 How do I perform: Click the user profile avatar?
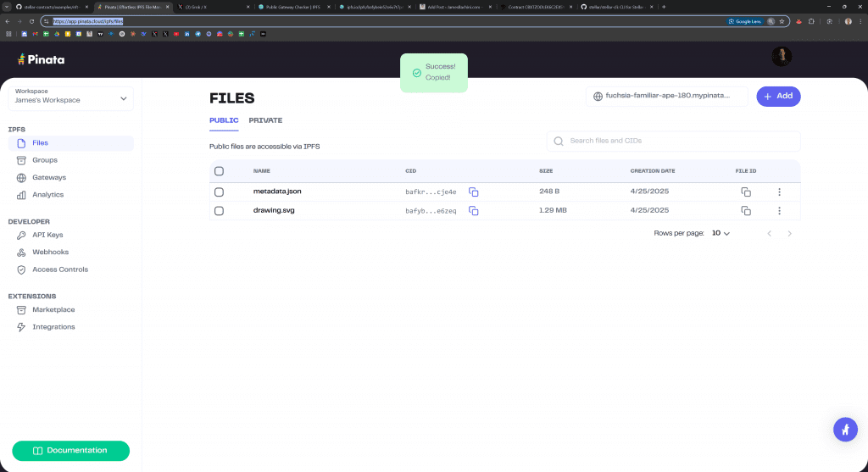782,57
